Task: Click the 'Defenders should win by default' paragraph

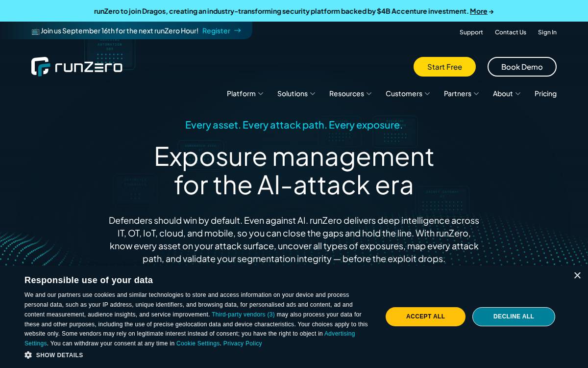Action: (294, 239)
